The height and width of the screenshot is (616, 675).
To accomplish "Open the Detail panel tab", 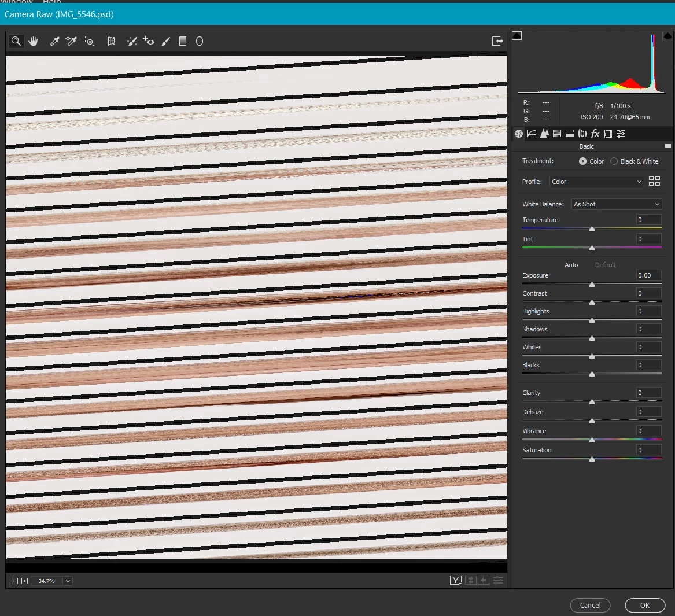I will pos(544,134).
